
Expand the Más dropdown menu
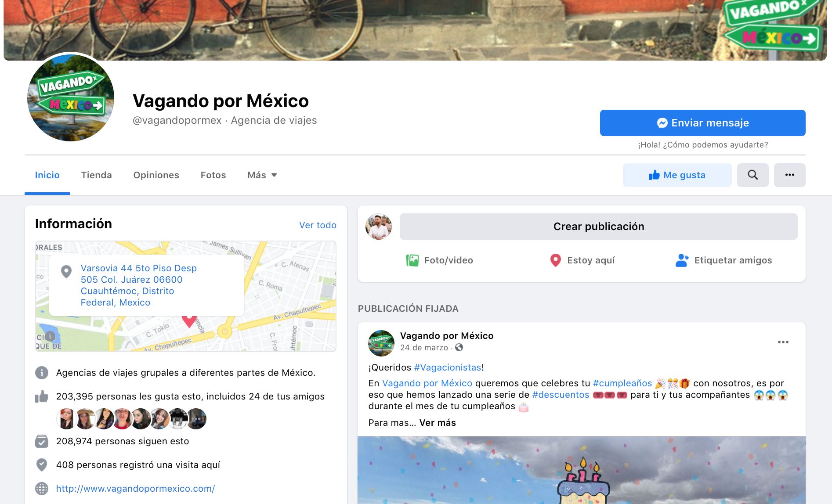(262, 175)
